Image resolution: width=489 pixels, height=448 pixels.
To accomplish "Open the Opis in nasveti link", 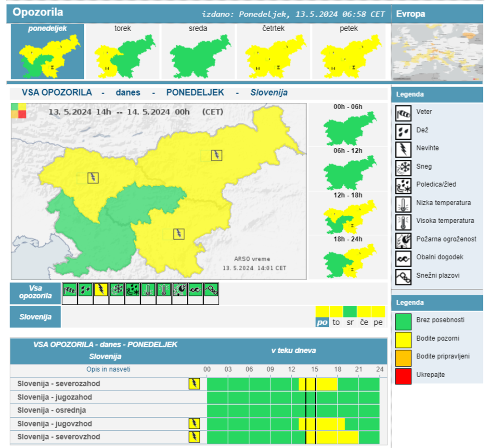I will tap(108, 369).
